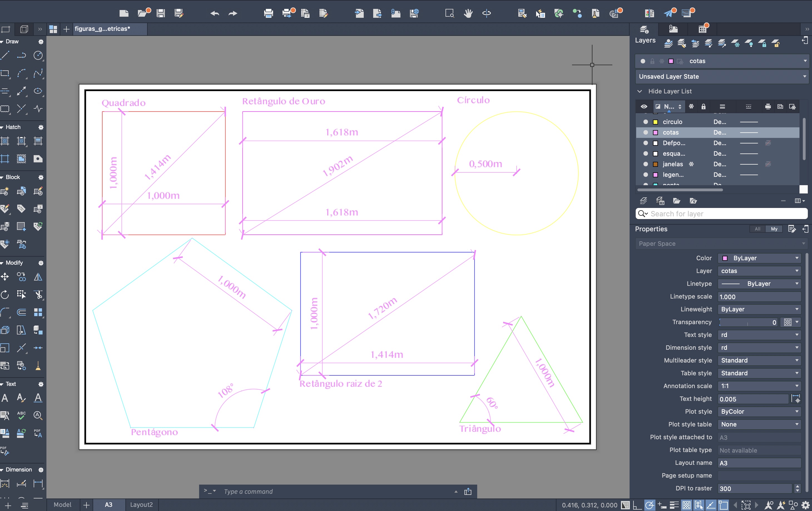
Task: Click the Print icon in toolbar
Action: pyautogui.click(x=268, y=13)
